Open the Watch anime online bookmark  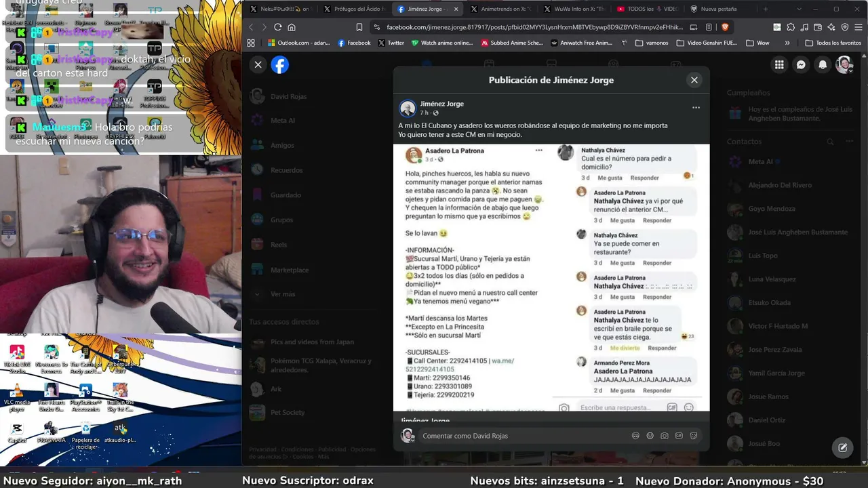(442, 43)
